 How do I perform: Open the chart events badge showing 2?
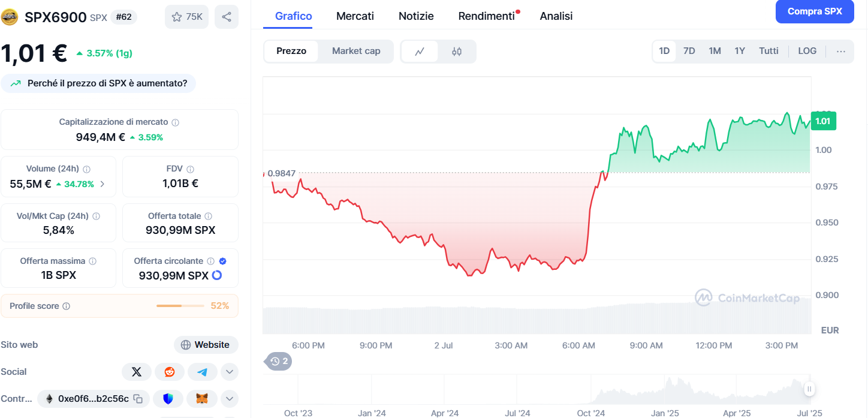[x=279, y=361]
